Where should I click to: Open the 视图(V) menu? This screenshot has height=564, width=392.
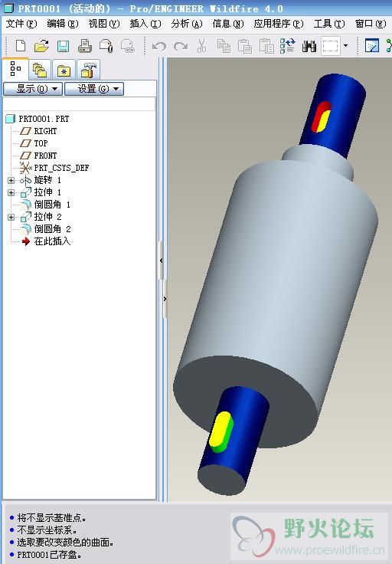click(x=104, y=24)
